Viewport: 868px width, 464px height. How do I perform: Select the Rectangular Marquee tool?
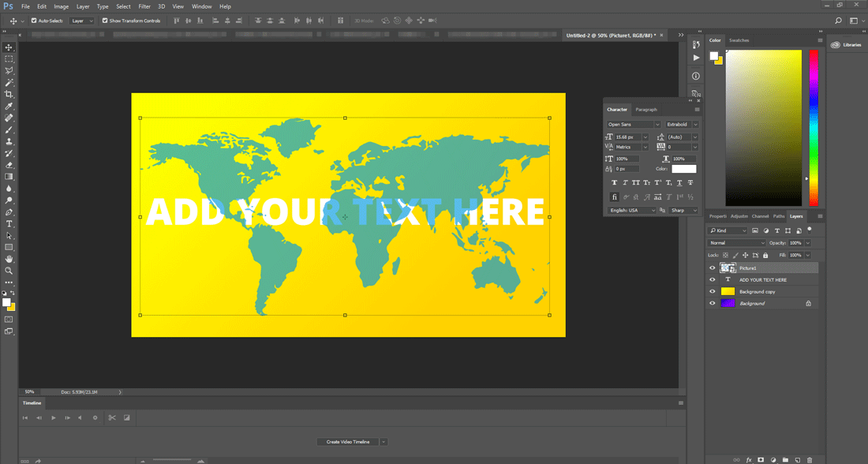pos(9,58)
